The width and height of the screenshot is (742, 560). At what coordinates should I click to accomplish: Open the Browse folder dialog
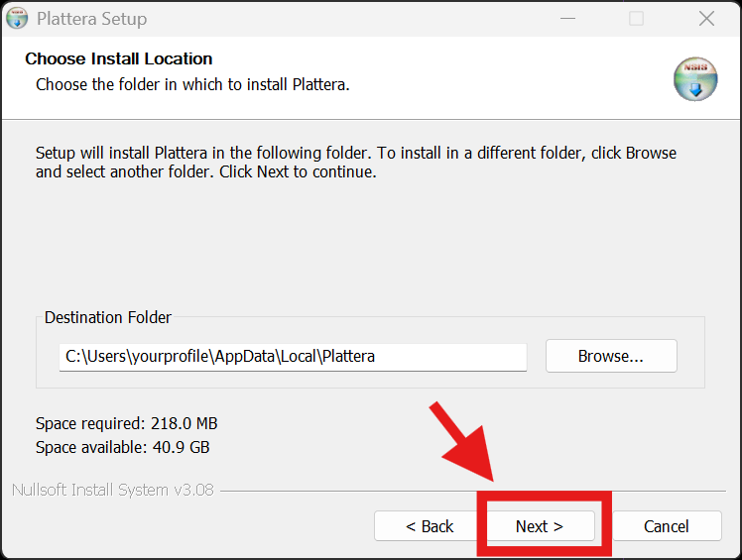611,356
